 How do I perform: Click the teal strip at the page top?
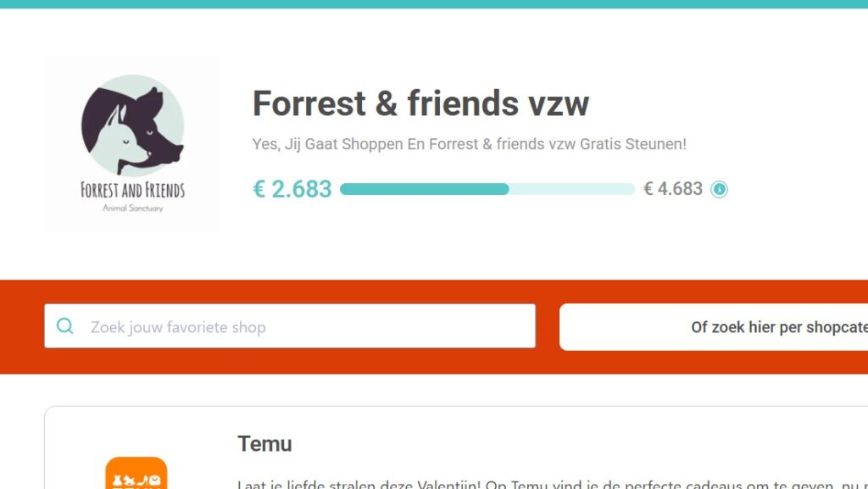click(434, 3)
